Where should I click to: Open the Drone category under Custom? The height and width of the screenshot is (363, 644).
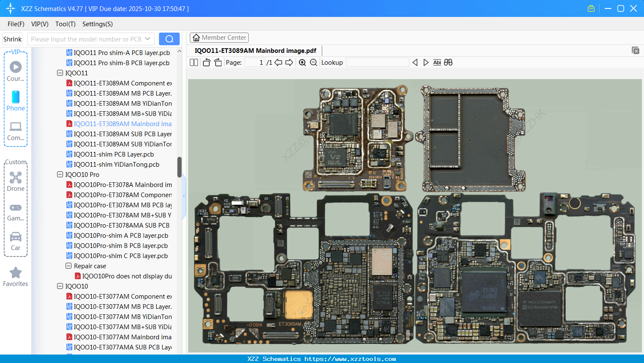coord(16,181)
